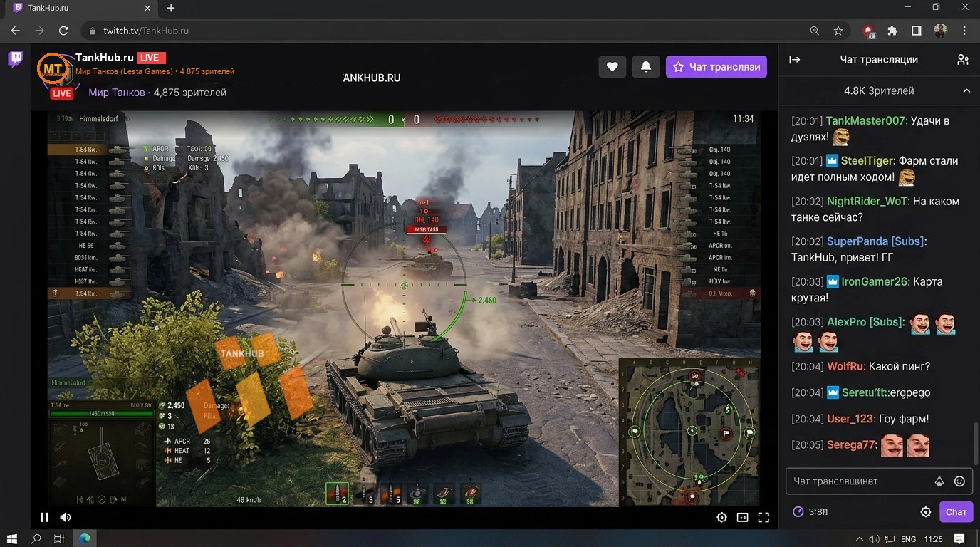Open the emote picker smiley

coord(959,481)
